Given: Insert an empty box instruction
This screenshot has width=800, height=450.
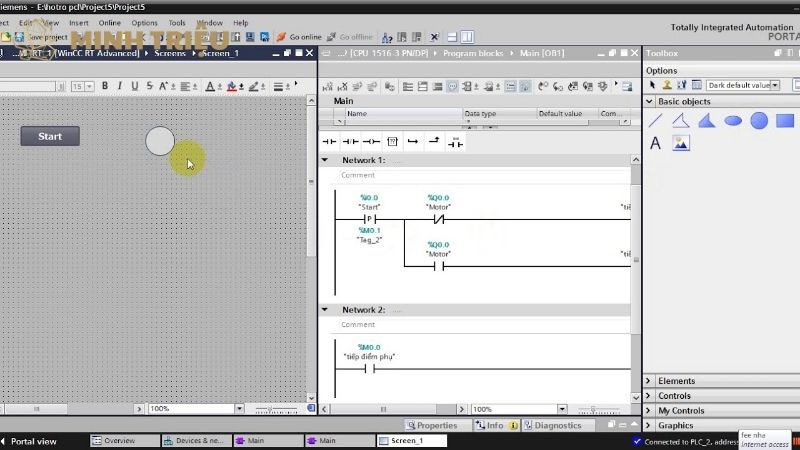Looking at the screenshot, I should point(392,142).
